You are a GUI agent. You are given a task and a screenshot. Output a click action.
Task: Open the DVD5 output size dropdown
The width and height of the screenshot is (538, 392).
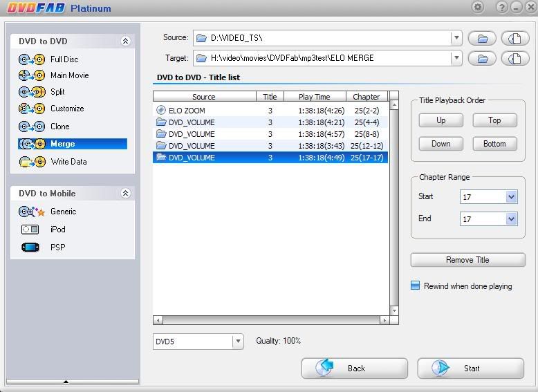[x=238, y=342]
